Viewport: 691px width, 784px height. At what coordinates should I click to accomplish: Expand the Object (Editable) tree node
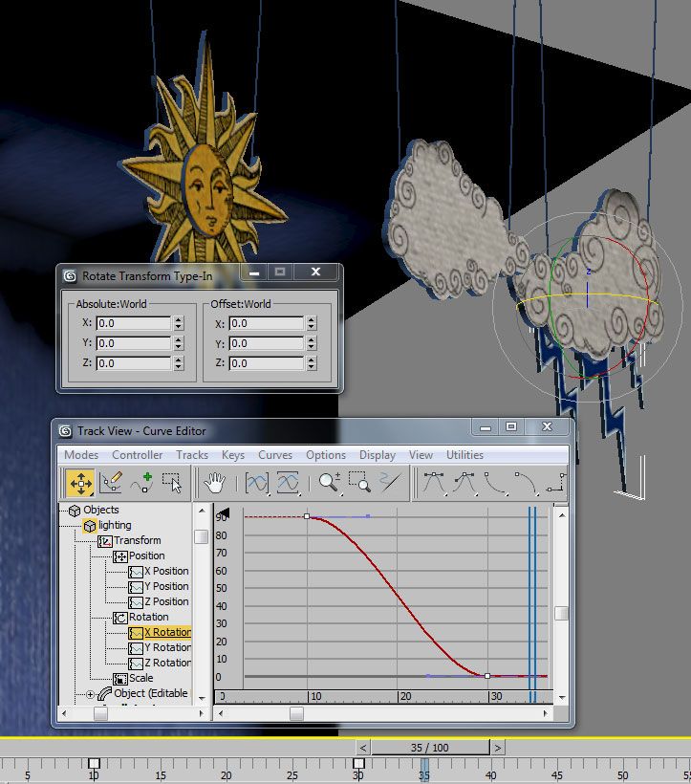91,694
